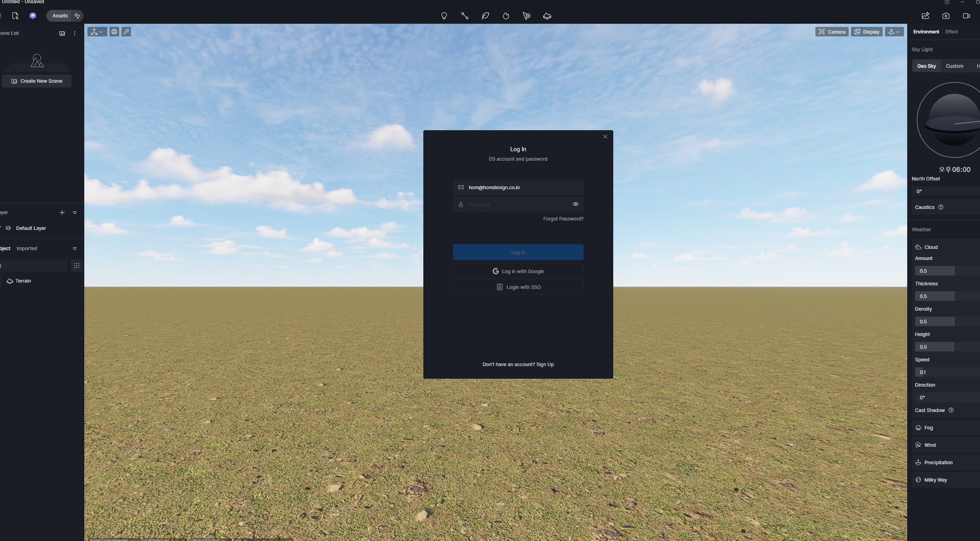Select the path tool in the top toolbar

tap(464, 16)
